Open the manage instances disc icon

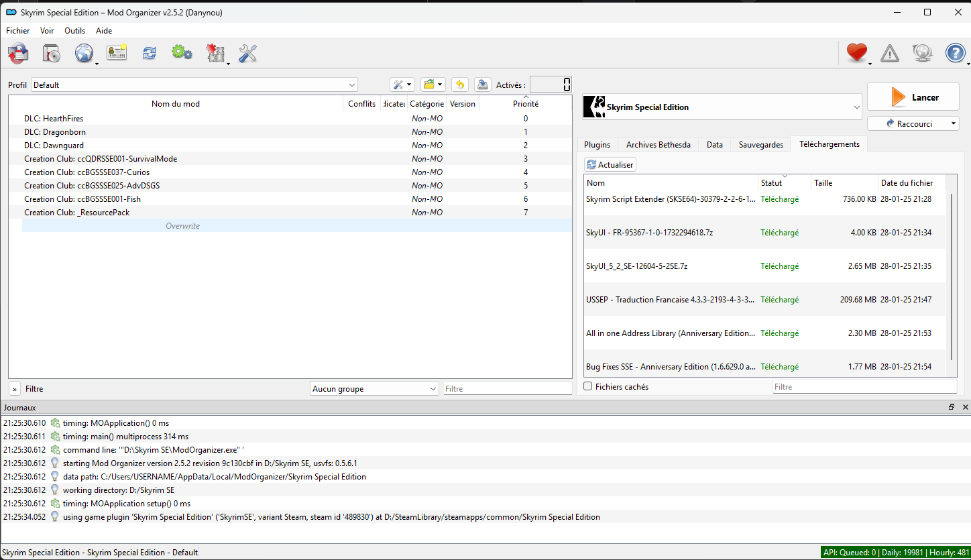(52, 53)
